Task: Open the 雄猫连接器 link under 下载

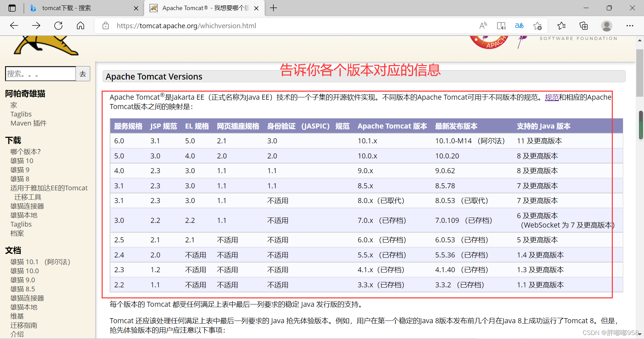Action: [27, 206]
